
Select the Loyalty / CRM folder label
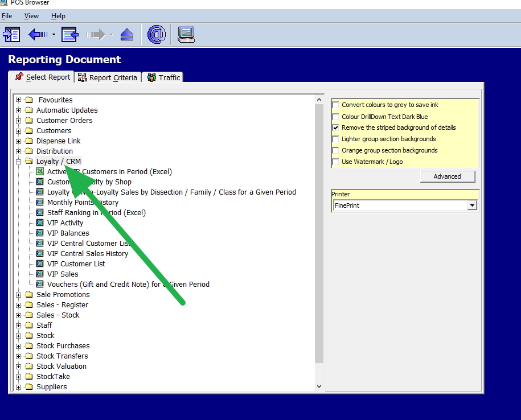coord(59,162)
